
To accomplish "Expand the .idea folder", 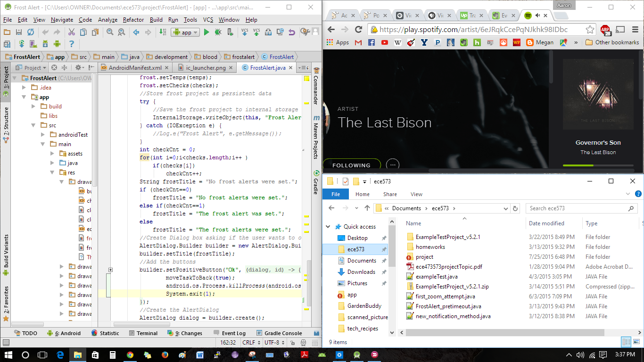I will coord(24,87).
